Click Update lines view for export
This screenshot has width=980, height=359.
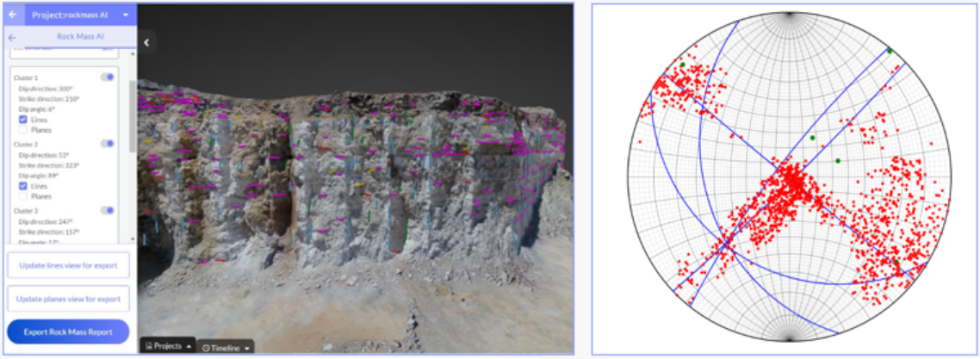(68, 265)
